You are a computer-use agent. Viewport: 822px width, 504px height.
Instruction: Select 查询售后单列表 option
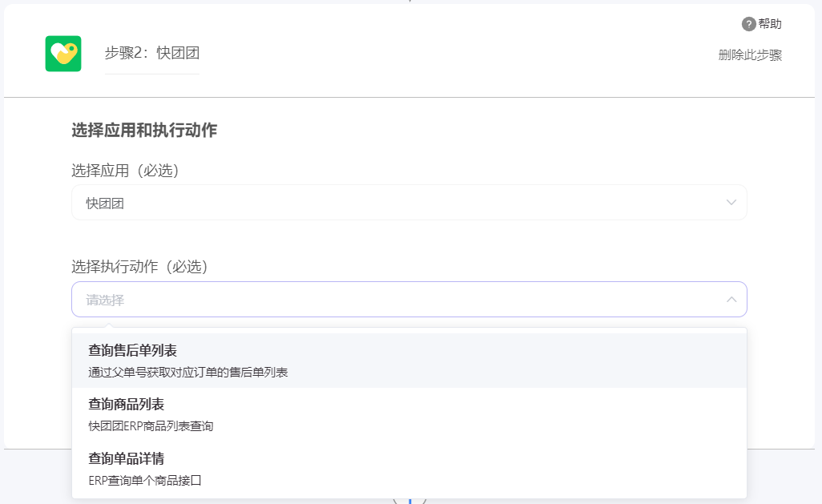[409, 361]
